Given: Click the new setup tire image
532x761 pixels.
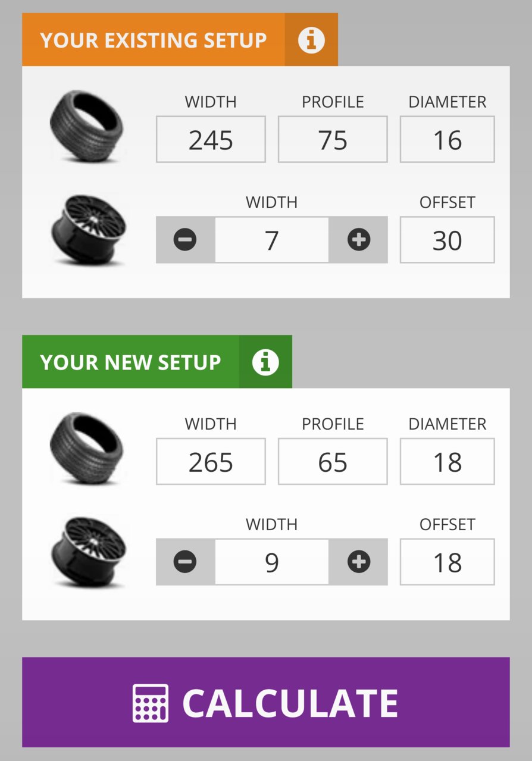Looking at the screenshot, I should point(87,448).
